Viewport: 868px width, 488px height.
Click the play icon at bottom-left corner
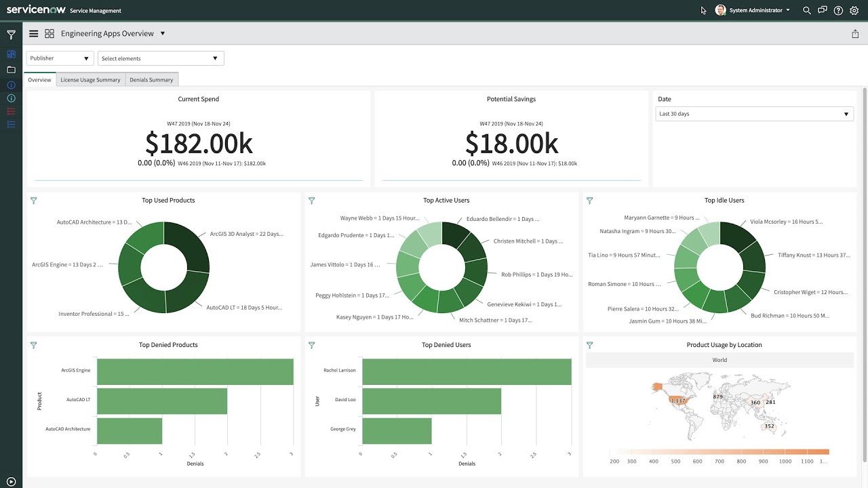pos(11,481)
